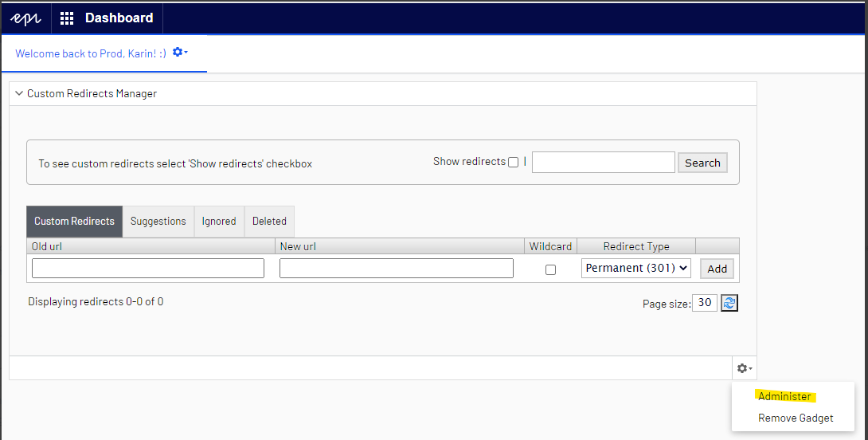The height and width of the screenshot is (440, 868).
Task: Choose Administer from the gadget menu
Action: [784, 396]
